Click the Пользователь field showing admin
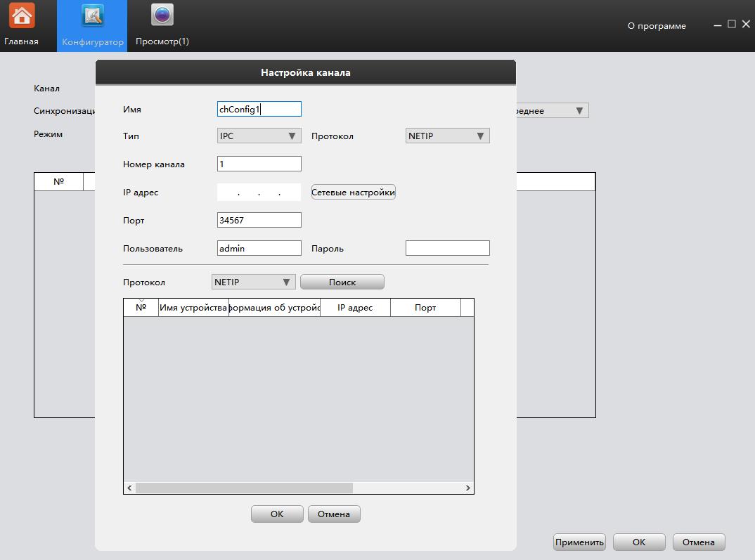Image resolution: width=755 pixels, height=560 pixels. click(259, 247)
